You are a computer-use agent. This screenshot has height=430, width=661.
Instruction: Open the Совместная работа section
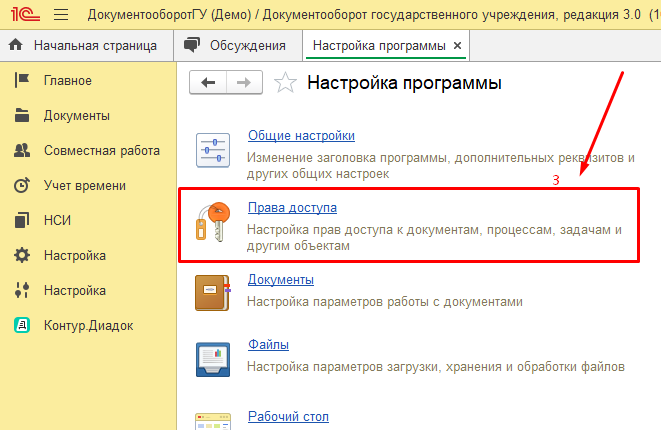pos(102,150)
